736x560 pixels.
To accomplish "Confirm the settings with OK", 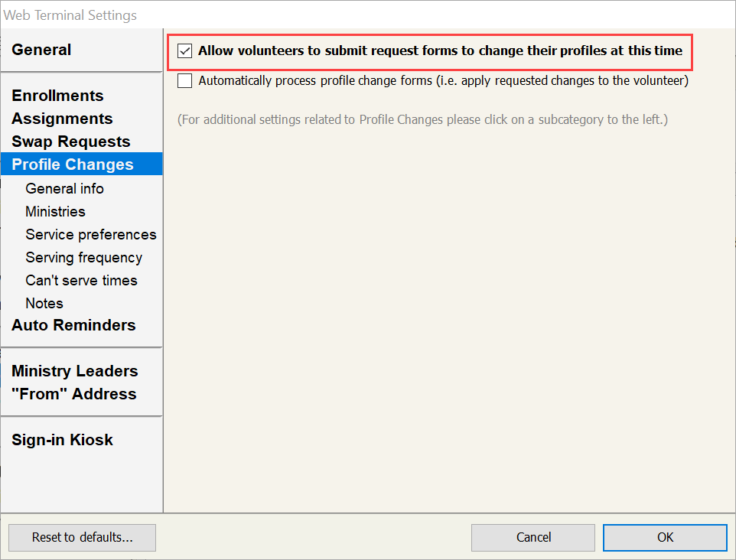I will (665, 537).
